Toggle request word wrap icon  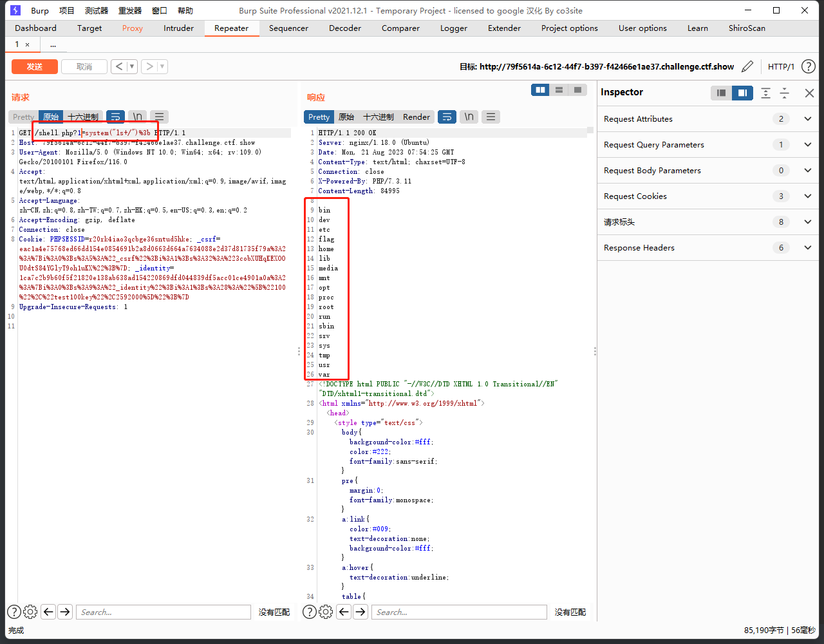pyautogui.click(x=115, y=117)
